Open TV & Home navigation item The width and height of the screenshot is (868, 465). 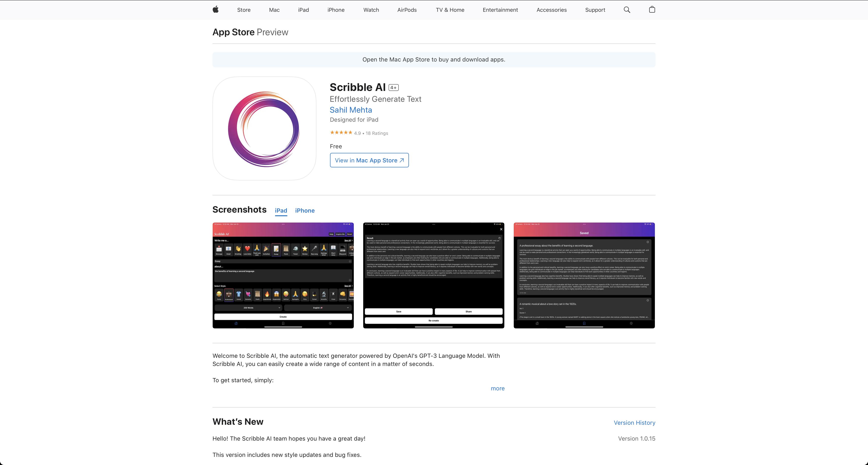tap(450, 10)
